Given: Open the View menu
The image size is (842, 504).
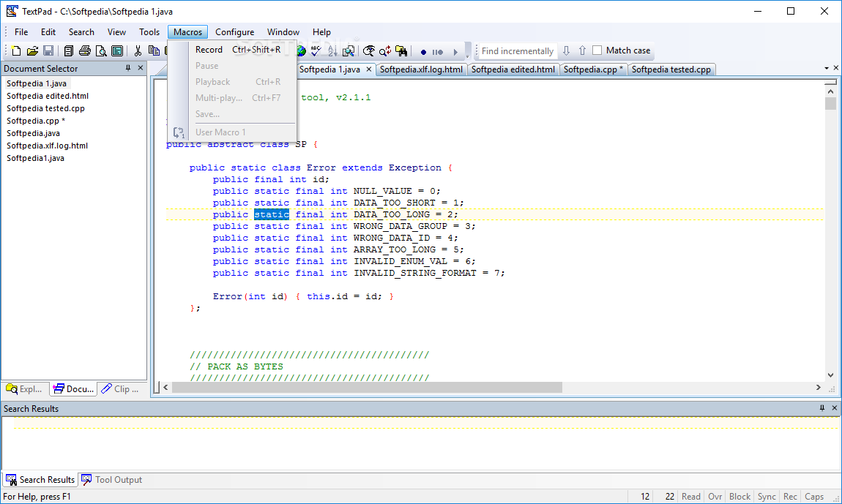Looking at the screenshot, I should point(116,32).
